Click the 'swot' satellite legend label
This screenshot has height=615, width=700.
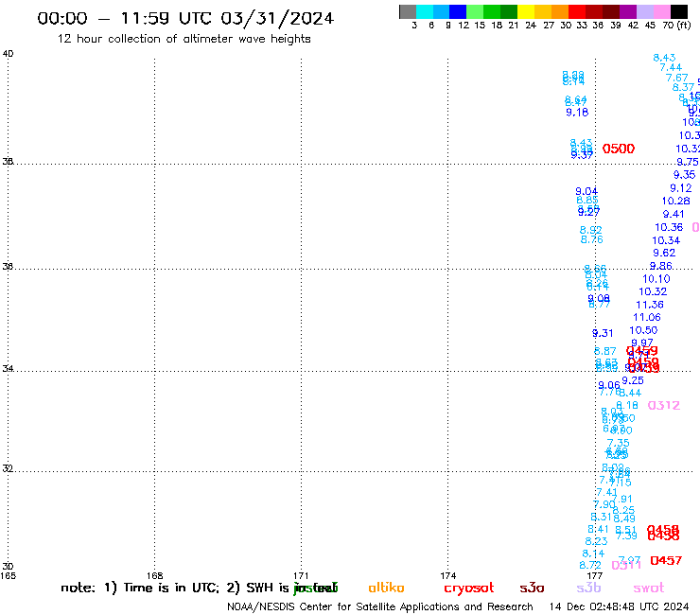point(649,589)
